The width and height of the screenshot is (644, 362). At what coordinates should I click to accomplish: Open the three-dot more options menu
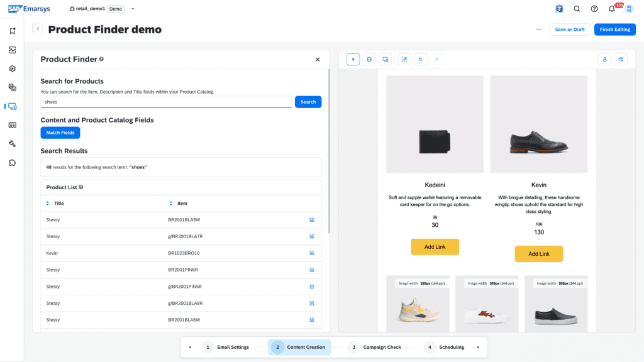coord(538,30)
